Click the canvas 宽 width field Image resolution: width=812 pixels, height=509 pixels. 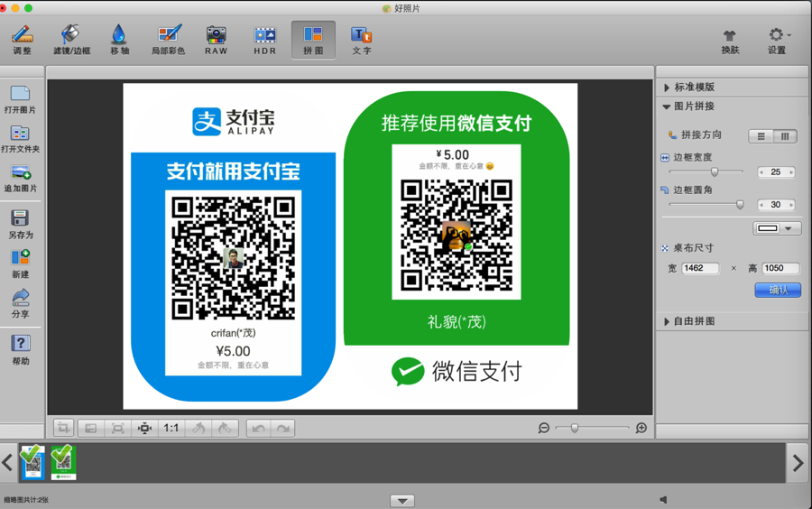[700, 268]
